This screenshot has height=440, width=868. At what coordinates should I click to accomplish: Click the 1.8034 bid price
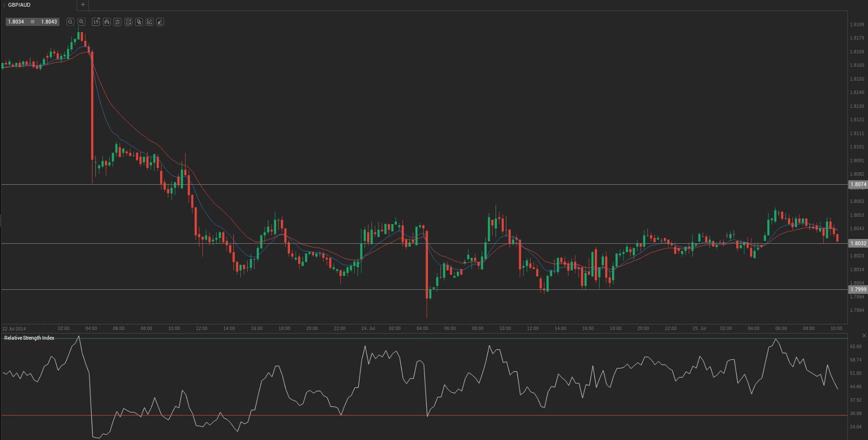click(16, 22)
